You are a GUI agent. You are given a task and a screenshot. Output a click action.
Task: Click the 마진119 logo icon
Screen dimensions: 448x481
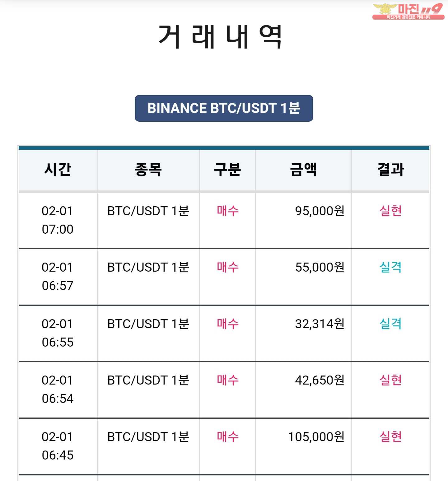tap(408, 11)
